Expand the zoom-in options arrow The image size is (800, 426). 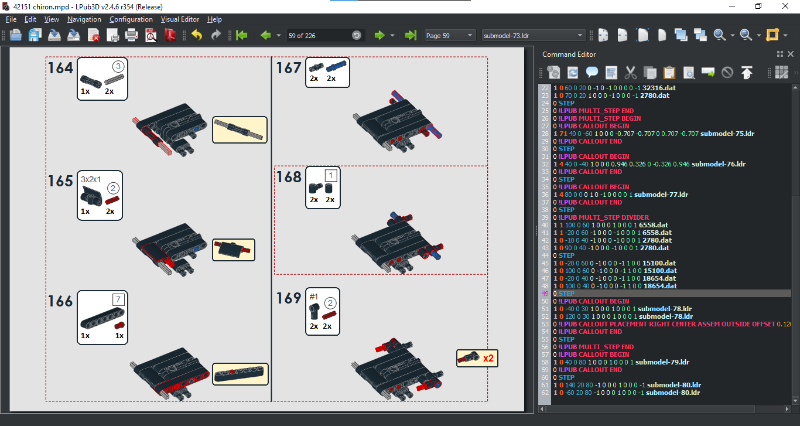click(x=731, y=36)
